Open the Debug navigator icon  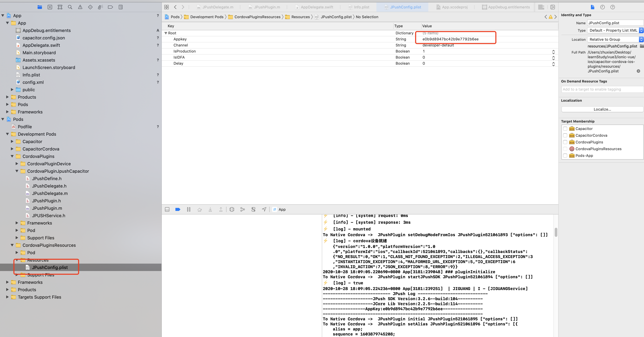[x=100, y=7]
